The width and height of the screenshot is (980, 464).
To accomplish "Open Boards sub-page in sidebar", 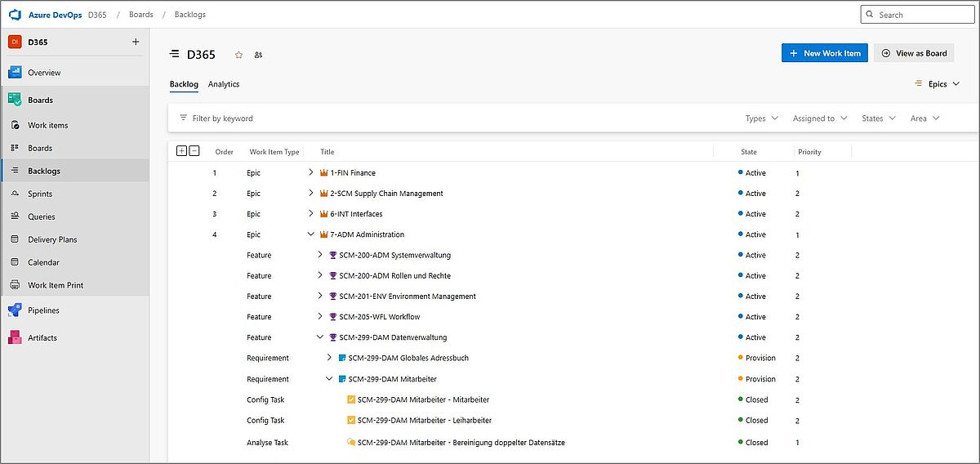I will click(x=40, y=148).
